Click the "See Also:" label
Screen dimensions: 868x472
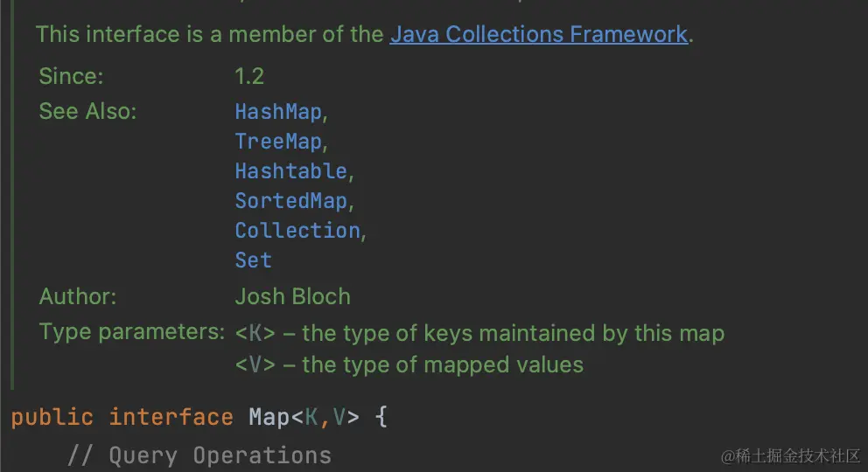click(87, 112)
